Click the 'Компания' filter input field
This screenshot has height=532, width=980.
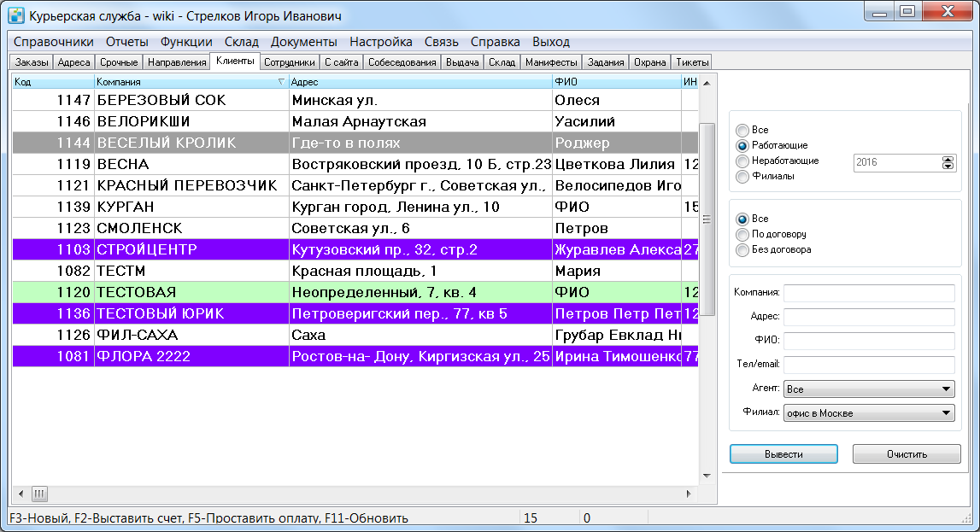(870, 293)
